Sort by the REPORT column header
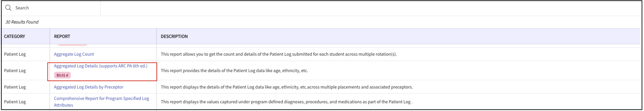The height and width of the screenshot is (111, 644). coord(62,36)
